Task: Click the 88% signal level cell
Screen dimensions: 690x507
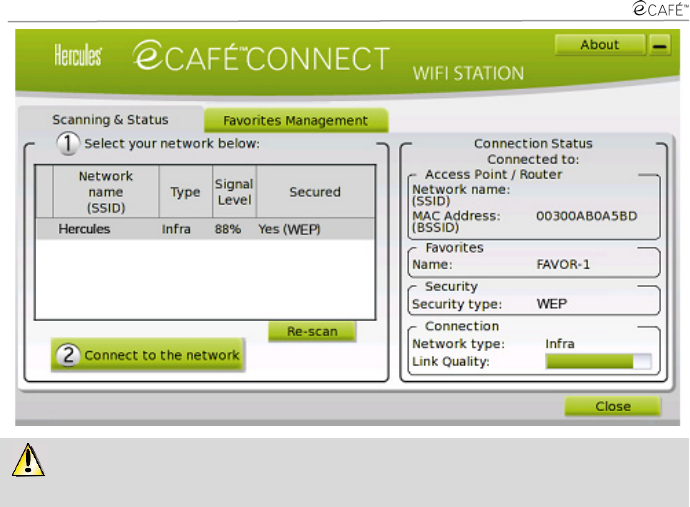Action: pyautogui.click(x=228, y=229)
